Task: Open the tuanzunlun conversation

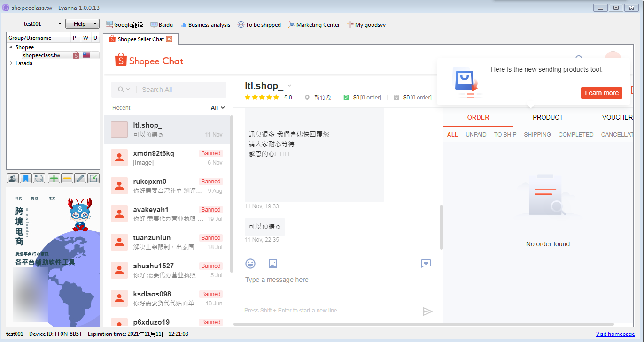Action: pos(167,242)
